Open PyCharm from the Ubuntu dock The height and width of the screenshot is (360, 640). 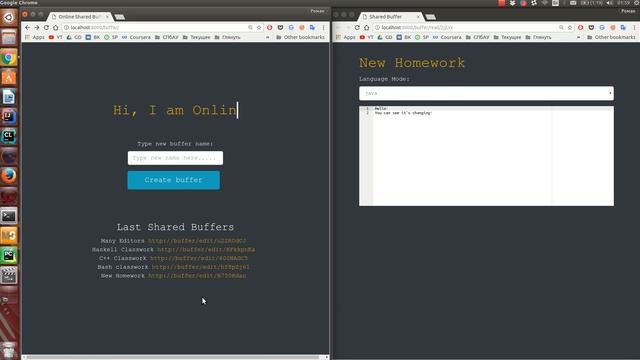pyautogui.click(x=9, y=255)
